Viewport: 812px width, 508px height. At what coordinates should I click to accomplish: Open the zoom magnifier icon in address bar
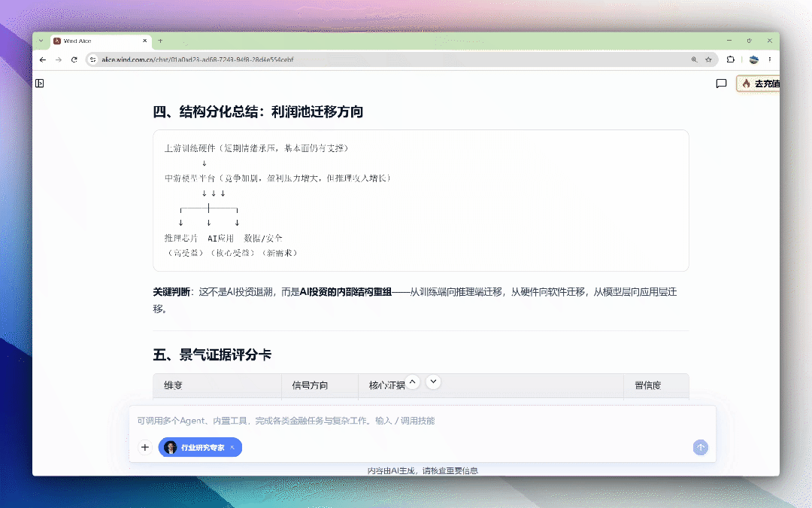[x=695, y=59]
